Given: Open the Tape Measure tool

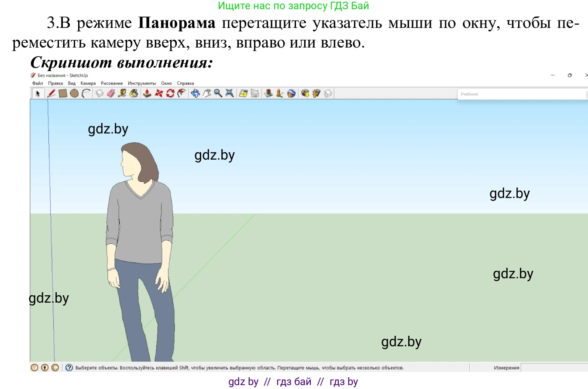Looking at the screenshot, I should [122, 93].
